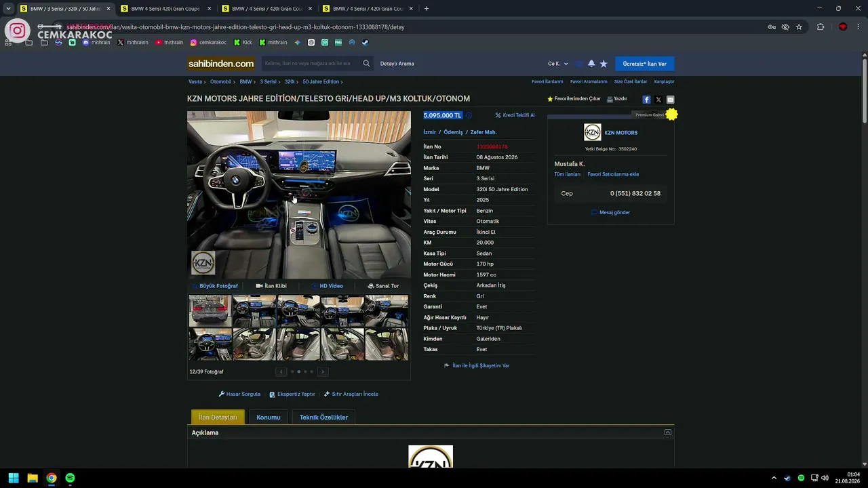The width and height of the screenshot is (868, 488).
Task: Remove listing from favorites (Favorilerimden Çıkar)
Action: (574, 99)
